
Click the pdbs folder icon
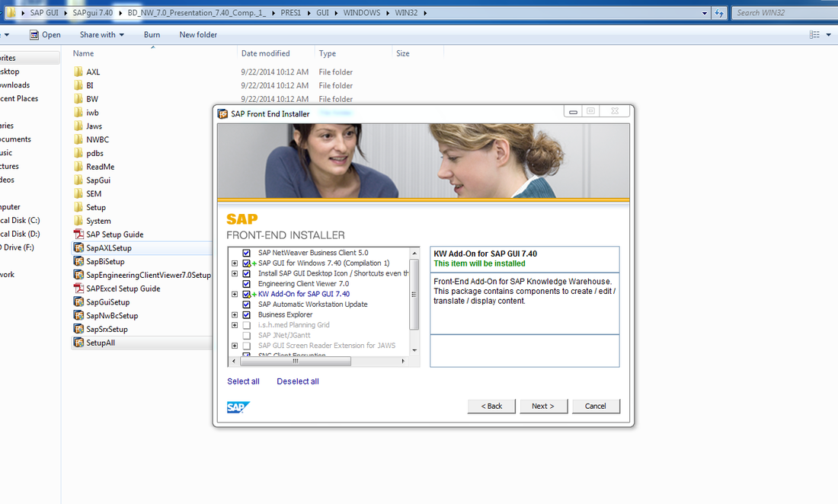[x=78, y=153]
